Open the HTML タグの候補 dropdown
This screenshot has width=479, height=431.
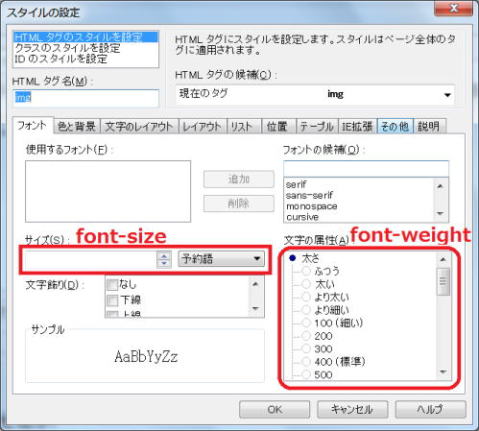tap(315, 95)
